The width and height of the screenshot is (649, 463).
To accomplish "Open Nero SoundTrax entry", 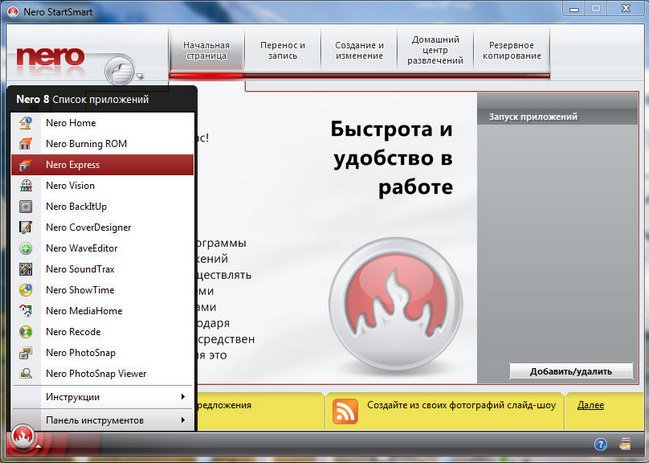I will 103,269.
